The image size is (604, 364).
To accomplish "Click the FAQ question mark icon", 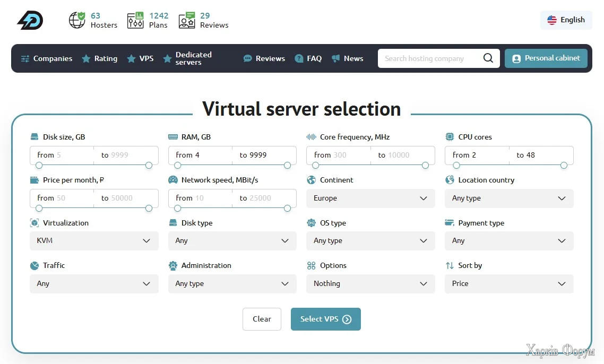I will 299,58.
